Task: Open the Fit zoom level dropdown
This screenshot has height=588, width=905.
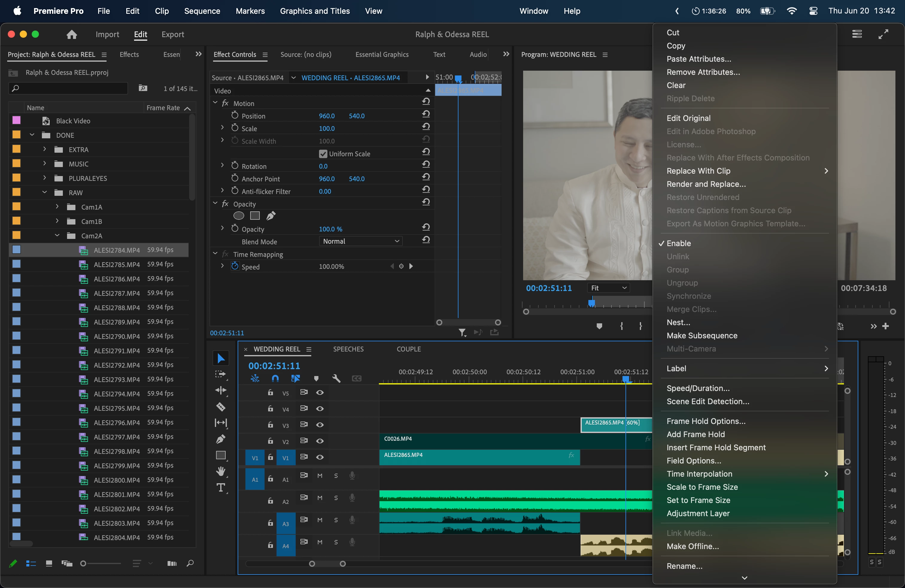Action: [x=608, y=288]
